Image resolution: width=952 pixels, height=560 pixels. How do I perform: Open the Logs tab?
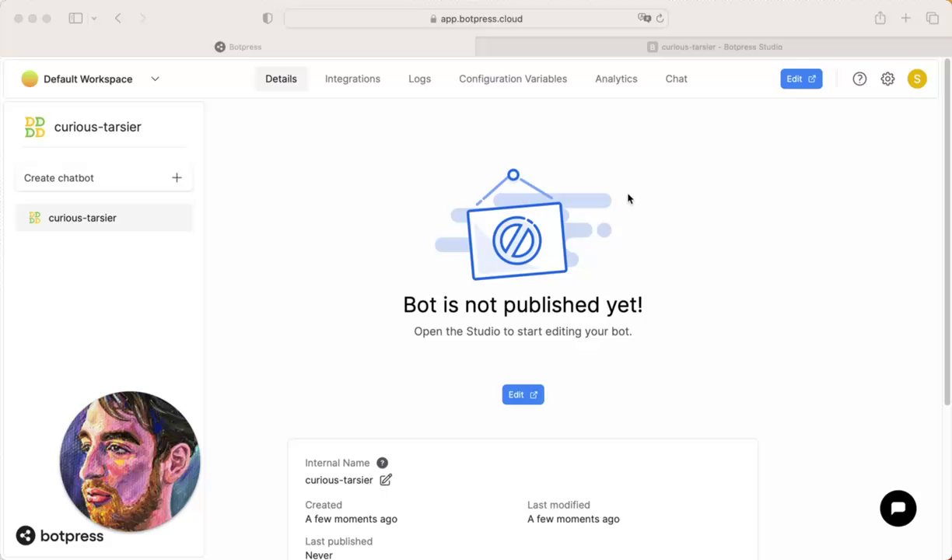419,79
